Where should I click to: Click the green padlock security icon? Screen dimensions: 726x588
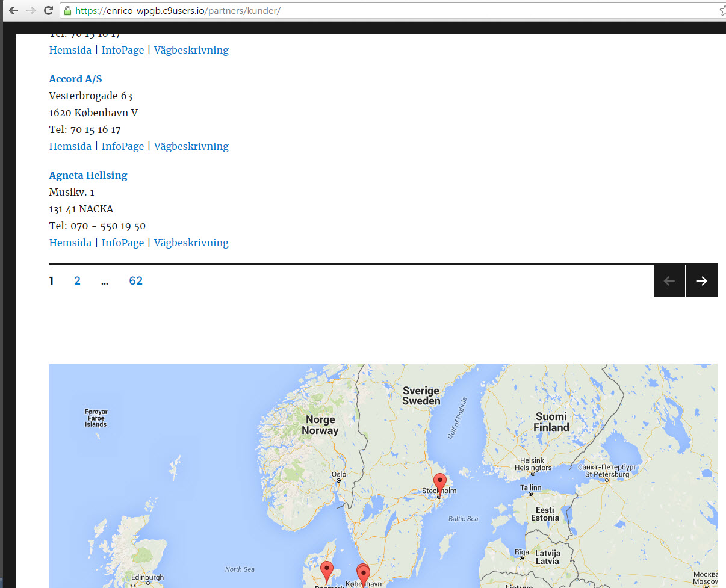point(67,11)
